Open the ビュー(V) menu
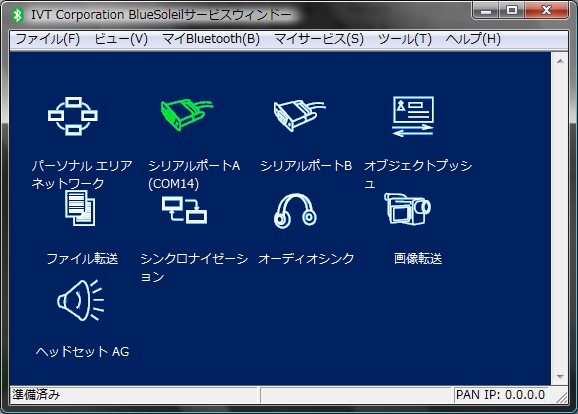Viewport: 578px width, 414px height. click(121, 39)
